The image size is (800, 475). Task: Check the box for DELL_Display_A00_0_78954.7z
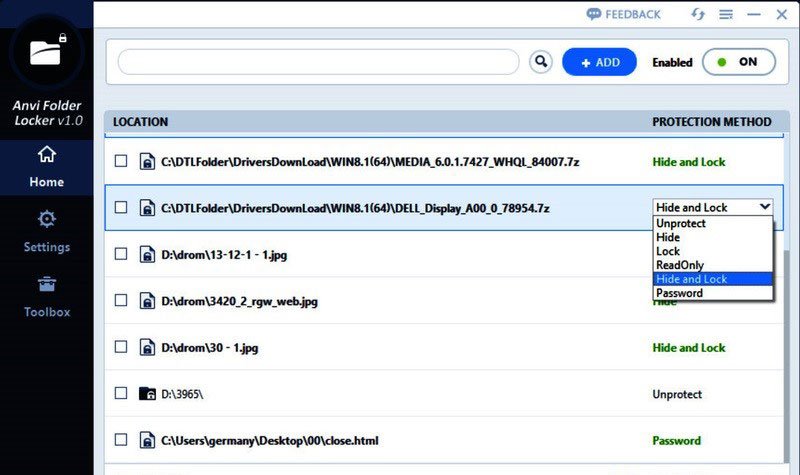(121, 208)
